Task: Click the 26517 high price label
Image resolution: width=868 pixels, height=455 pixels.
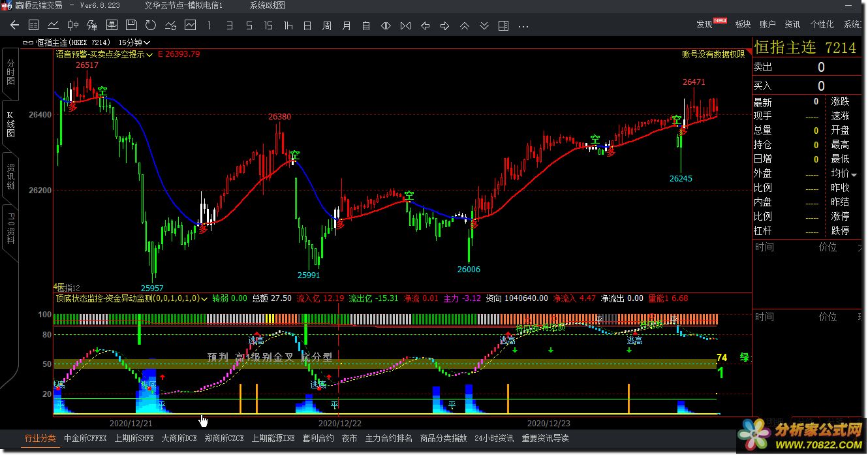Action: coord(87,65)
